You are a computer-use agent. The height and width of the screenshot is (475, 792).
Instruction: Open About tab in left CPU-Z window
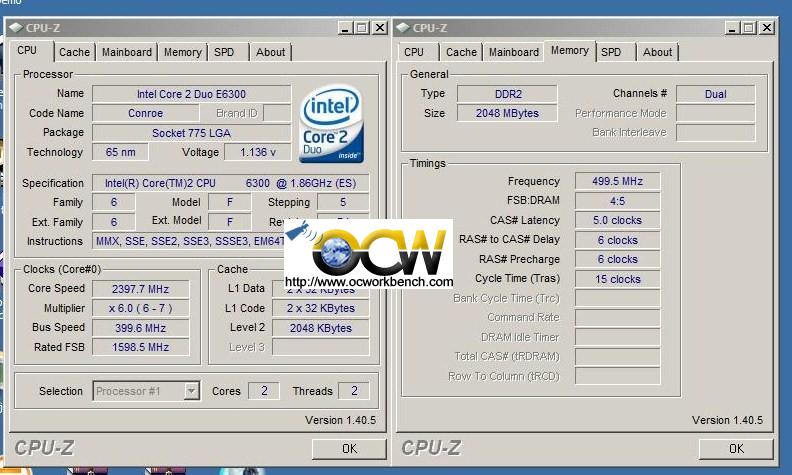[x=270, y=52]
